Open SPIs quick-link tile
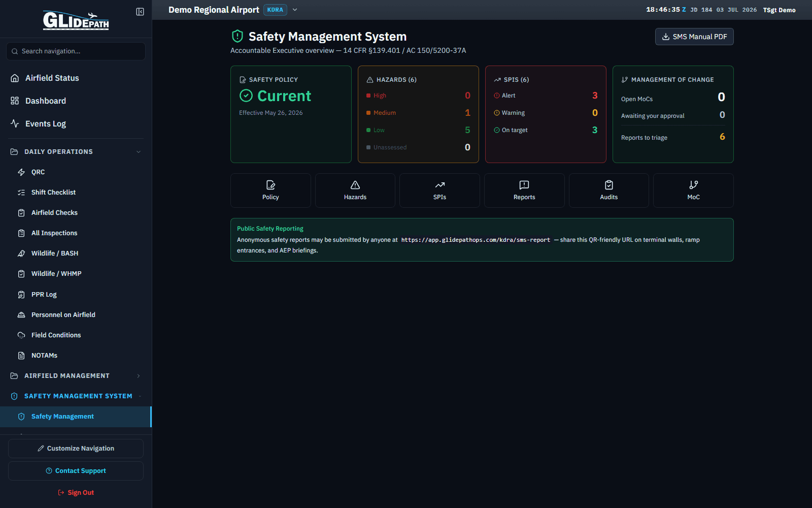 tap(439, 190)
